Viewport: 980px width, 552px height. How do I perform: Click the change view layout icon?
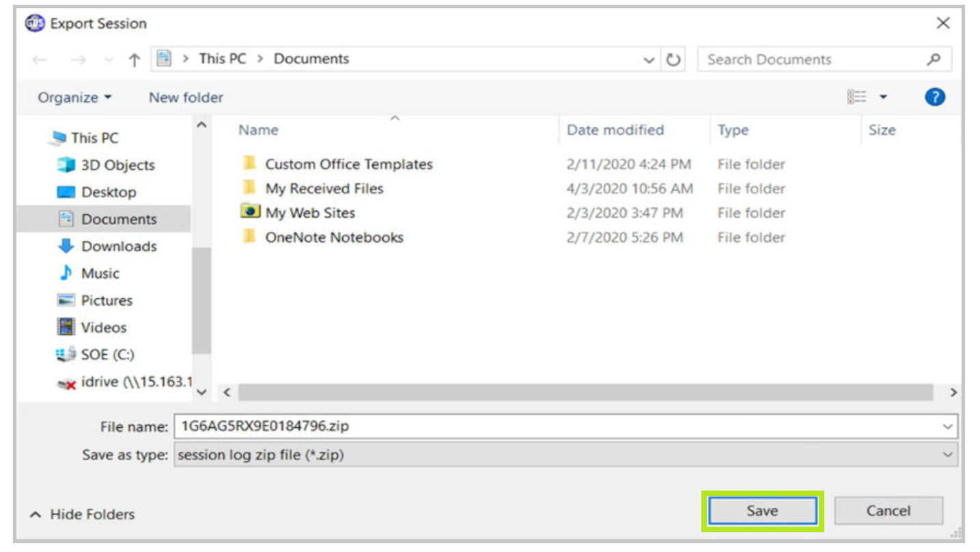pos(856,98)
